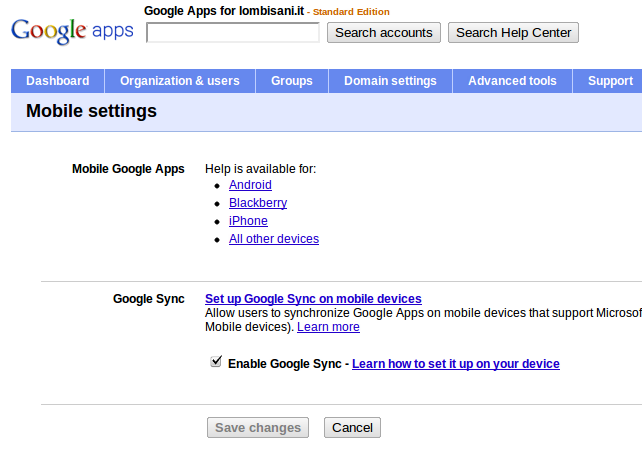Click the Google Apps logo

pos(72,31)
